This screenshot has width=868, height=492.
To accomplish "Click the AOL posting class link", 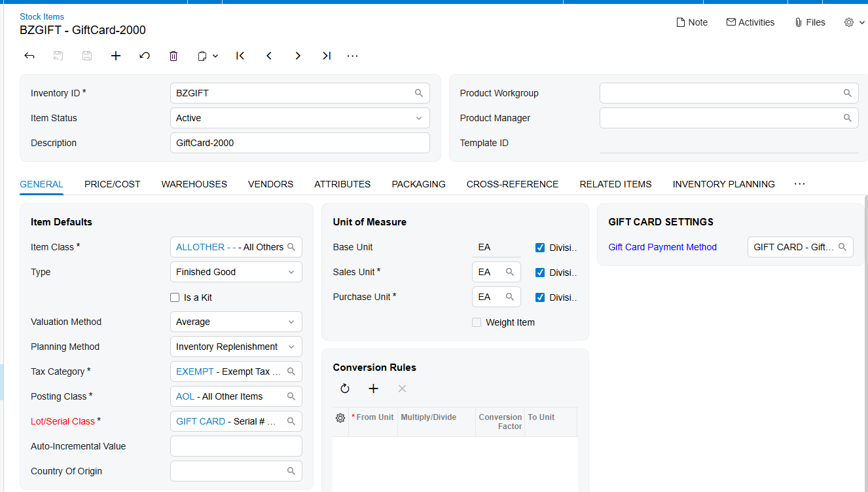I will point(185,396).
